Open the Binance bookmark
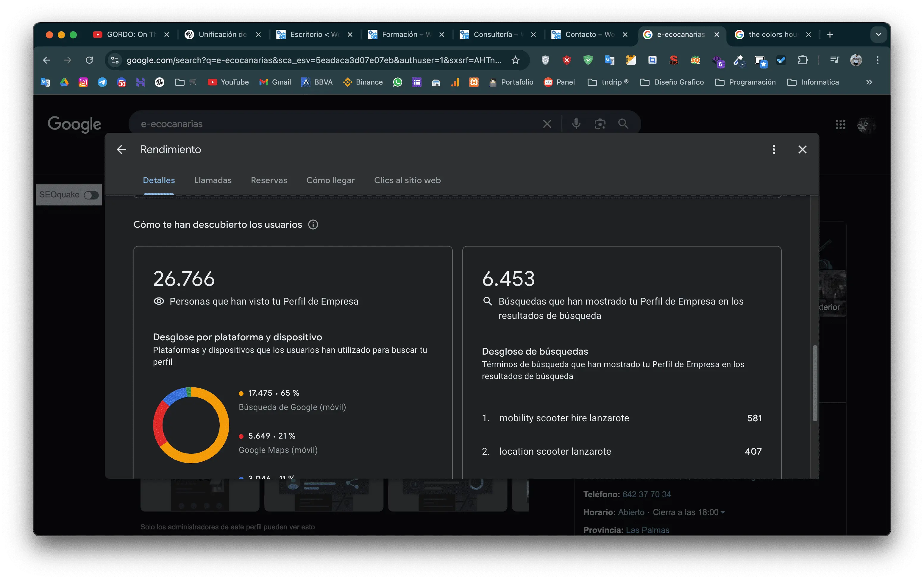This screenshot has width=924, height=580. click(x=363, y=82)
